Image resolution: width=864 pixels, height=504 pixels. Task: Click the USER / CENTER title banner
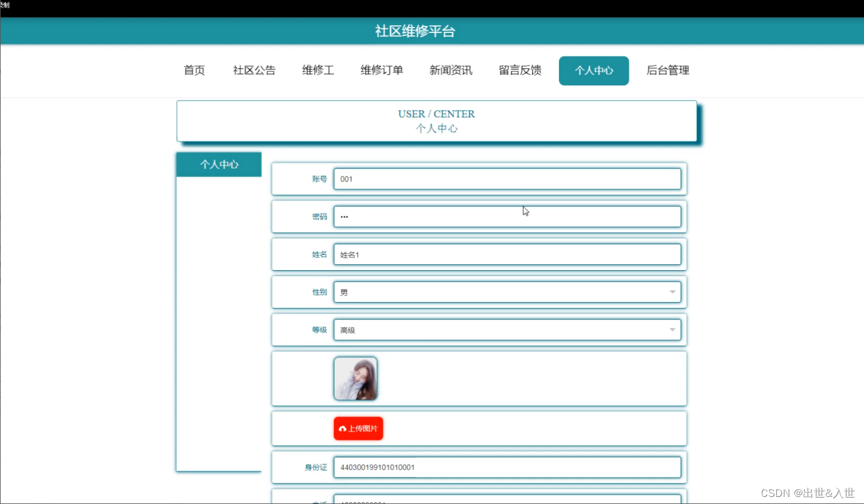[436, 121]
